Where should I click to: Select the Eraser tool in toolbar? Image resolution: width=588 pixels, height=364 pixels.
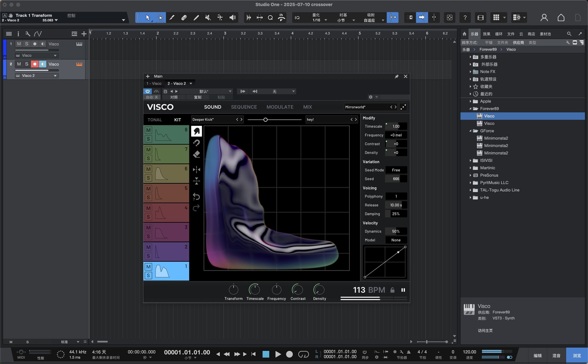pos(184,17)
